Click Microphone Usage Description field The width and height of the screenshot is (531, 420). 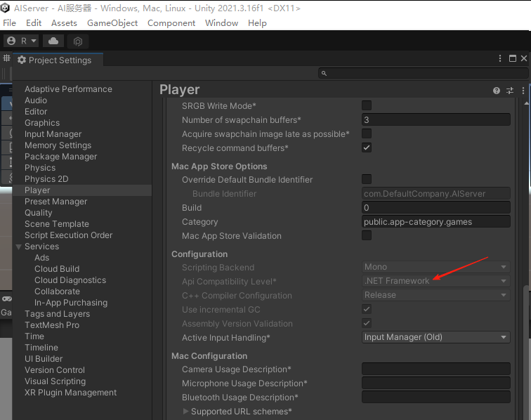[436, 383]
